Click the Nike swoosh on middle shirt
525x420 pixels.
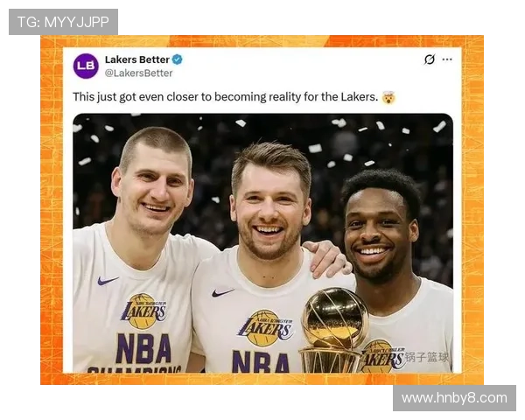pyautogui.click(x=222, y=293)
